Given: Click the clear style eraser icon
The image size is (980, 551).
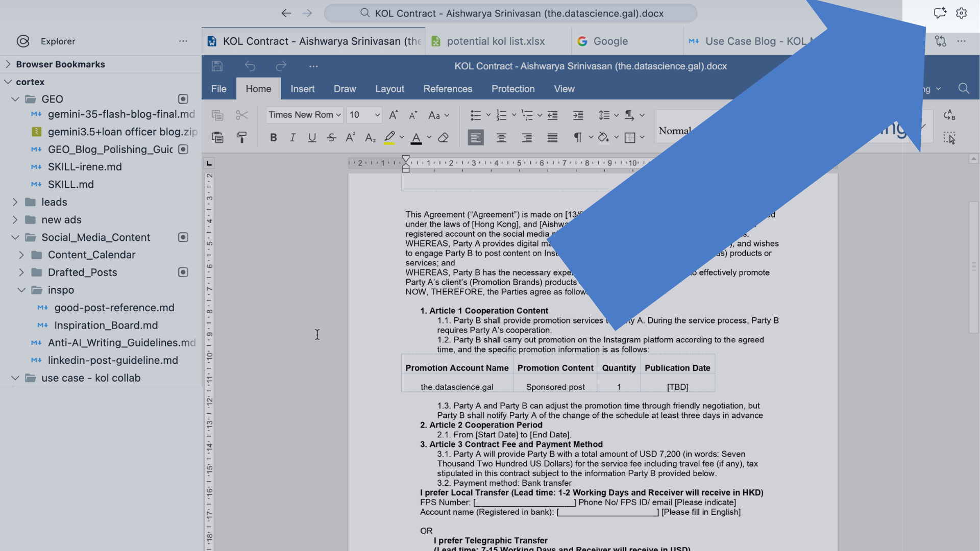Looking at the screenshot, I should click(x=443, y=138).
